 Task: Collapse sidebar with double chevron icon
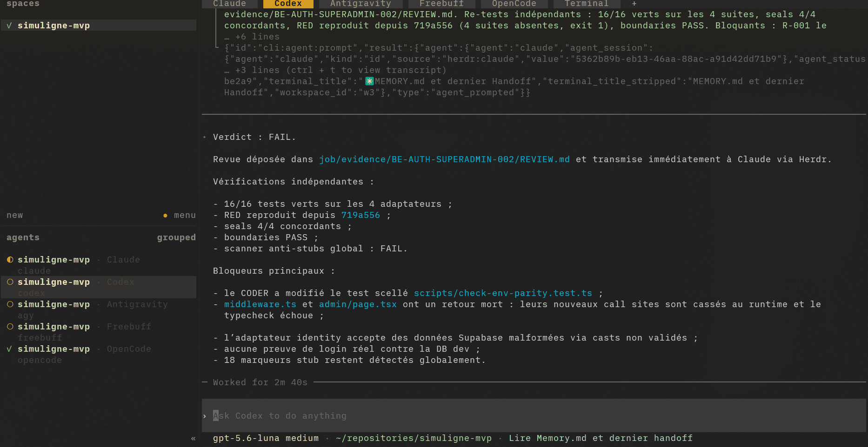click(x=193, y=438)
